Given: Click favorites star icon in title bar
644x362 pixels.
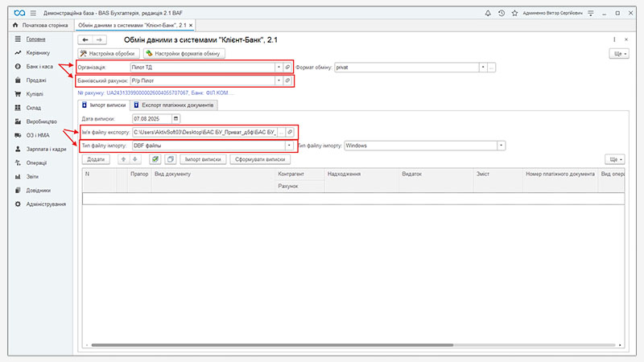Looking at the screenshot, I should point(514,14).
